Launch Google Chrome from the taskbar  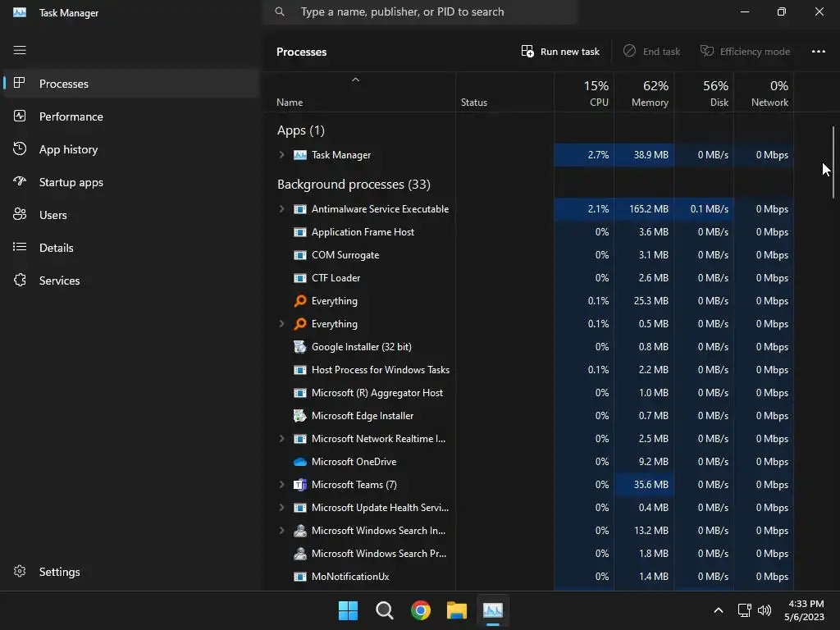[x=421, y=610]
